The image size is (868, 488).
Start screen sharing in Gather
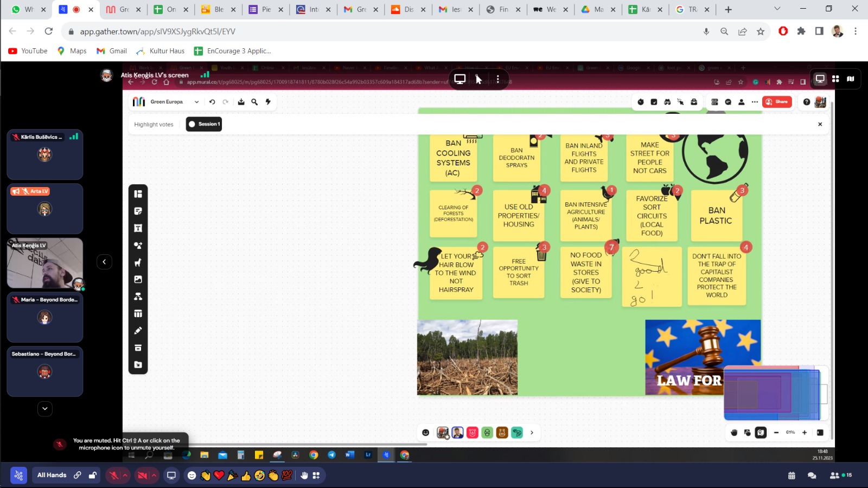click(171, 476)
